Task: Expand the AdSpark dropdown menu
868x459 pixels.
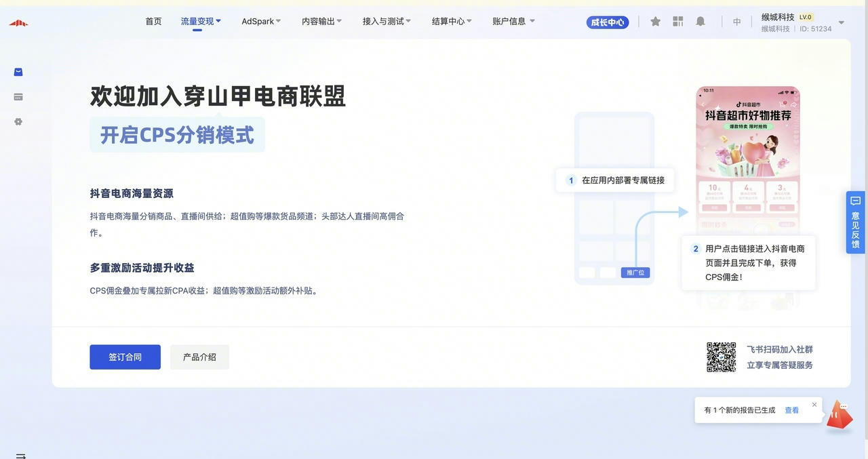Action: click(x=261, y=22)
